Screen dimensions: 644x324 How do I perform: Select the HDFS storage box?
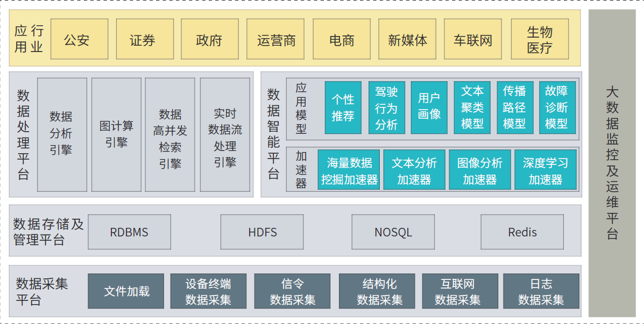pyautogui.click(x=262, y=232)
